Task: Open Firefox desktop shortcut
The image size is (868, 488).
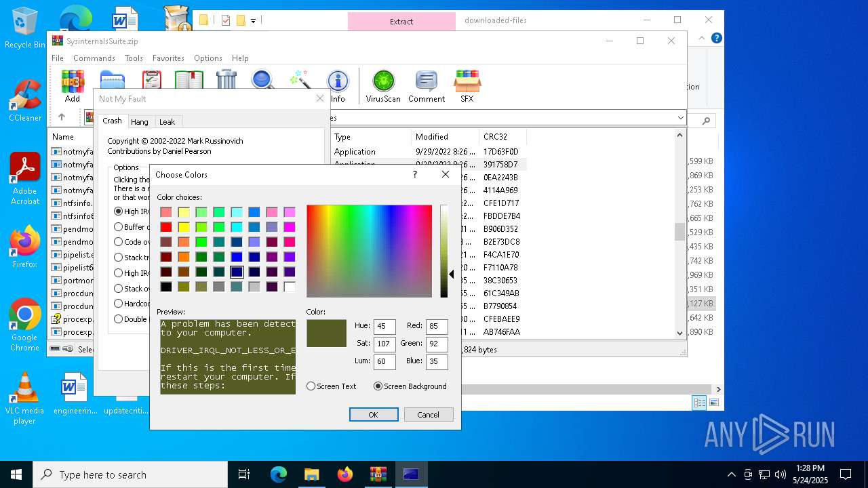Action: click(x=24, y=247)
